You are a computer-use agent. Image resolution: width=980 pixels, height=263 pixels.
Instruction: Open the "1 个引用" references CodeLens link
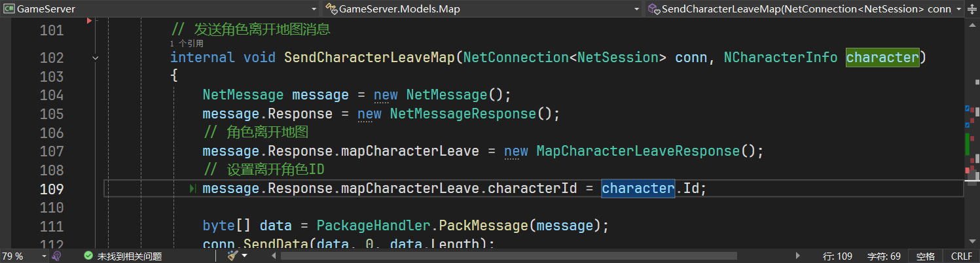187,44
